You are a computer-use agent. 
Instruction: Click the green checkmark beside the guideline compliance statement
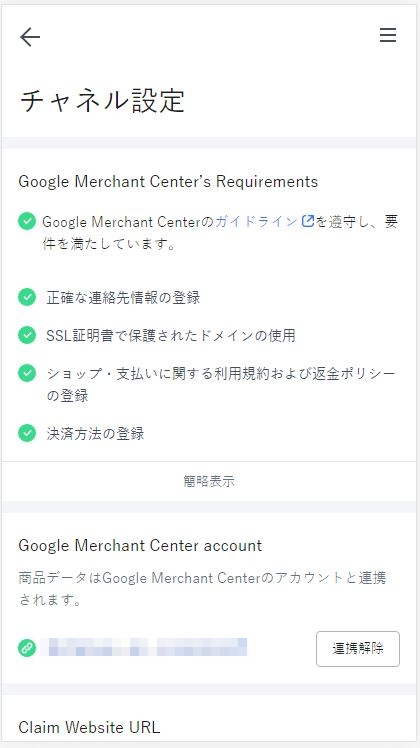pyautogui.click(x=27, y=221)
